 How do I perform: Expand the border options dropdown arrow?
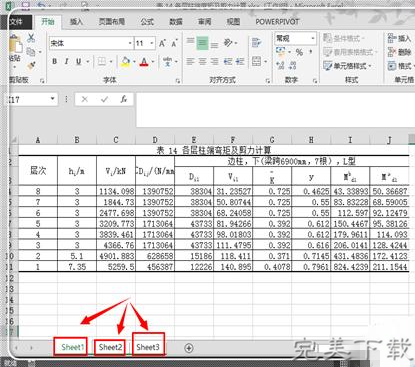(111, 62)
